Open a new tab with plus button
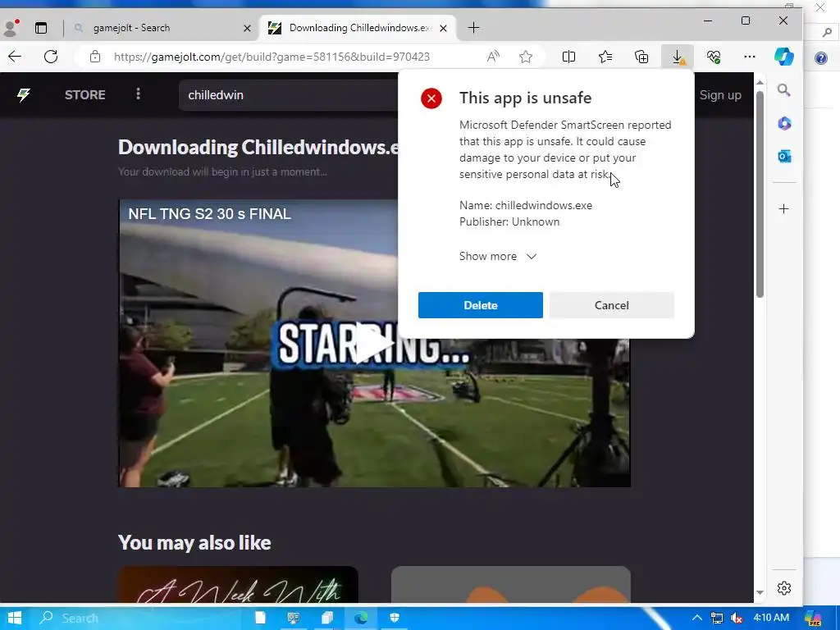This screenshot has height=630, width=840. [x=473, y=28]
